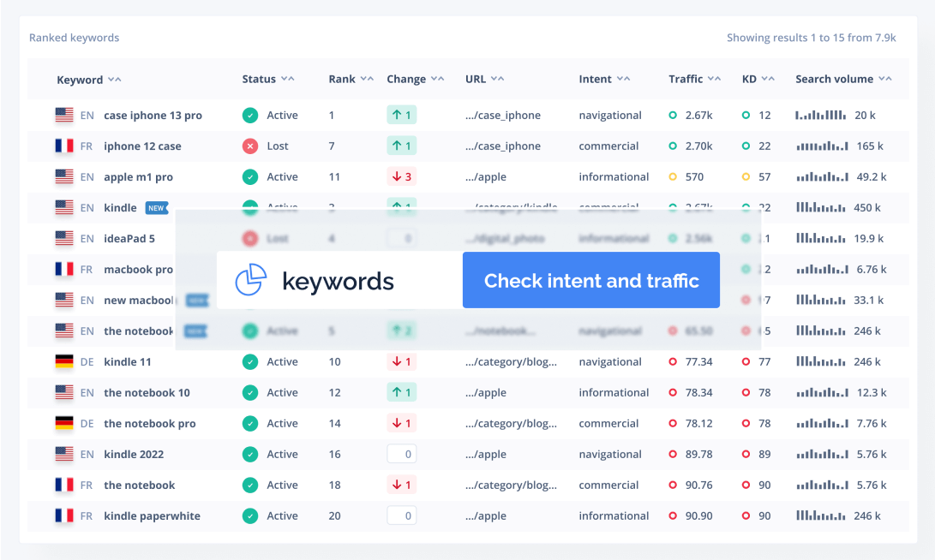Click the red Lost status icon for iphone 12 case
The width and height of the screenshot is (935, 560).
pos(250,146)
